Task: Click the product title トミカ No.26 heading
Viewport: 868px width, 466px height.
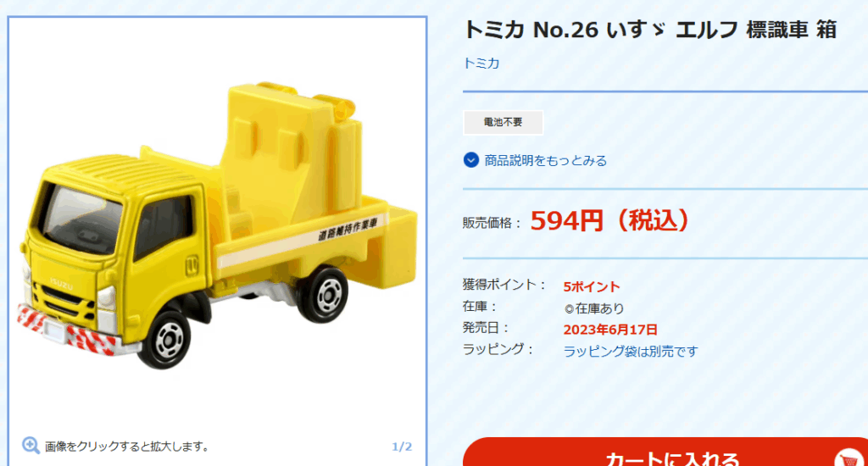Action: (x=650, y=30)
